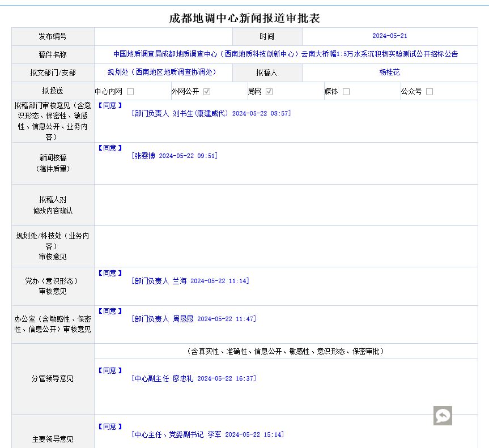
Task: Click signature 李军 2024-05-22 15:14
Action: 208,434
